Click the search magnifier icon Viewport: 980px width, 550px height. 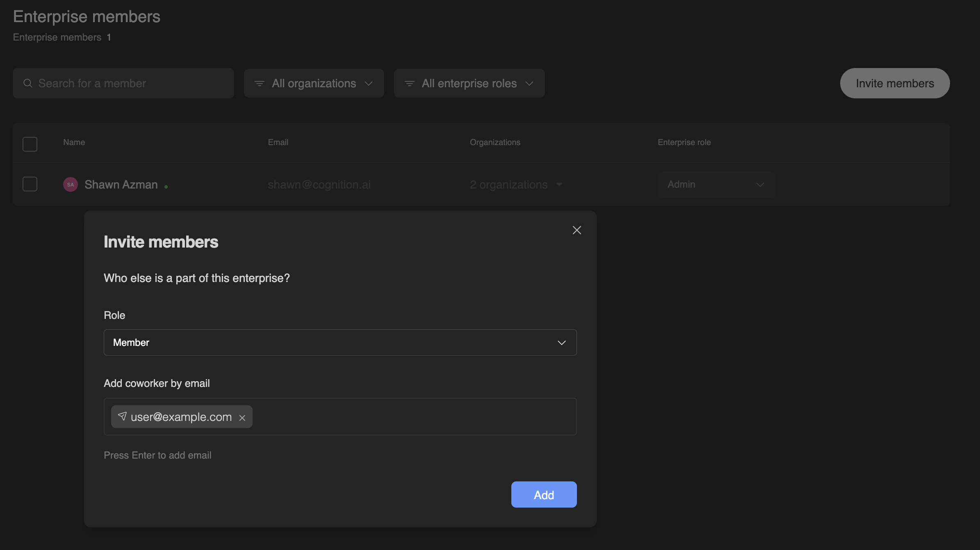28,83
